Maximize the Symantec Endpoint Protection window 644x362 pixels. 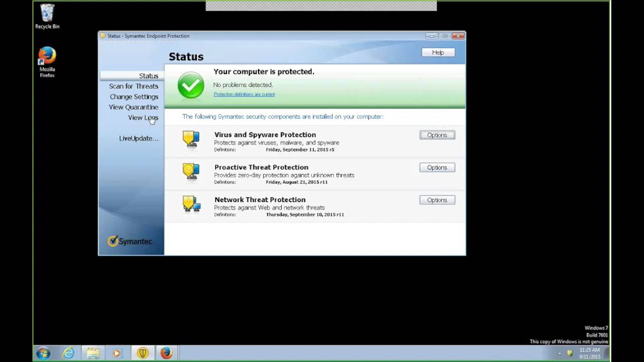[445, 36]
